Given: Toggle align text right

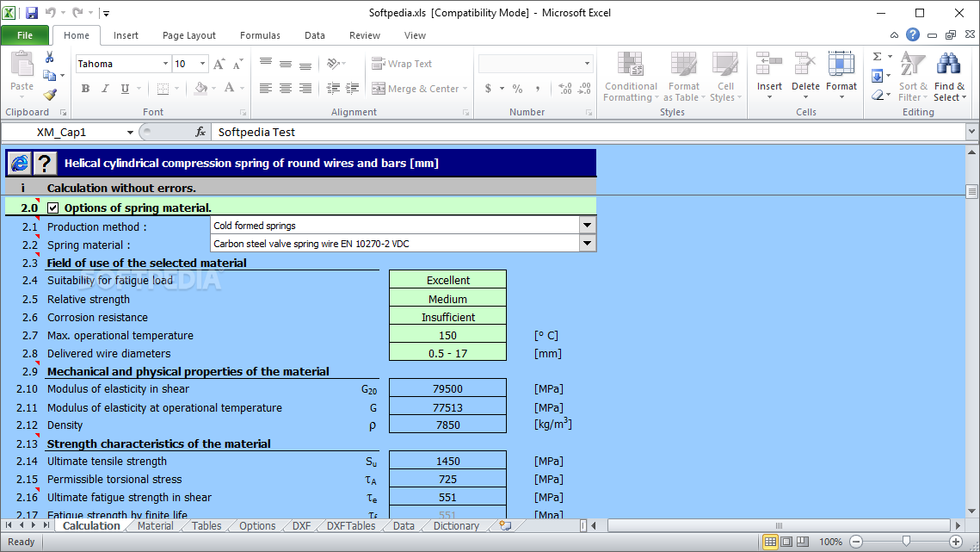Looking at the screenshot, I should 305,89.
